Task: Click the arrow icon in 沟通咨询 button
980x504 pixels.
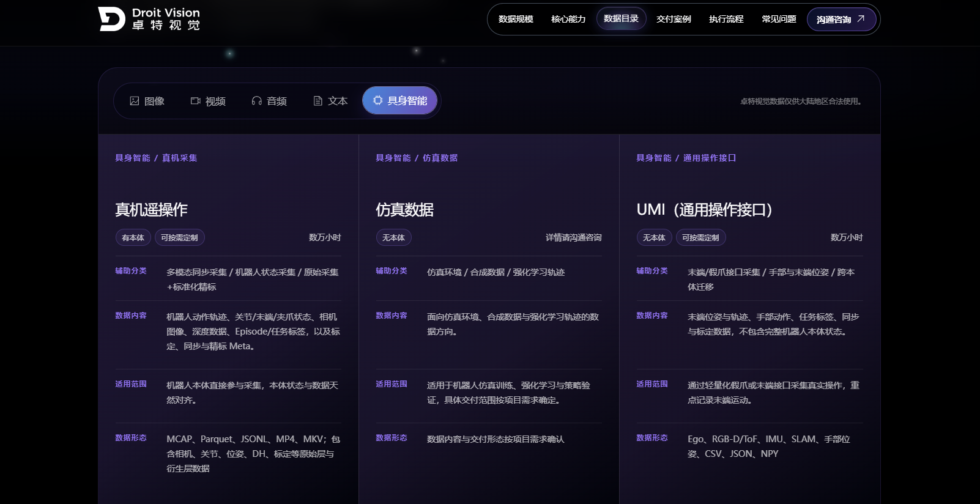Action: 861,19
